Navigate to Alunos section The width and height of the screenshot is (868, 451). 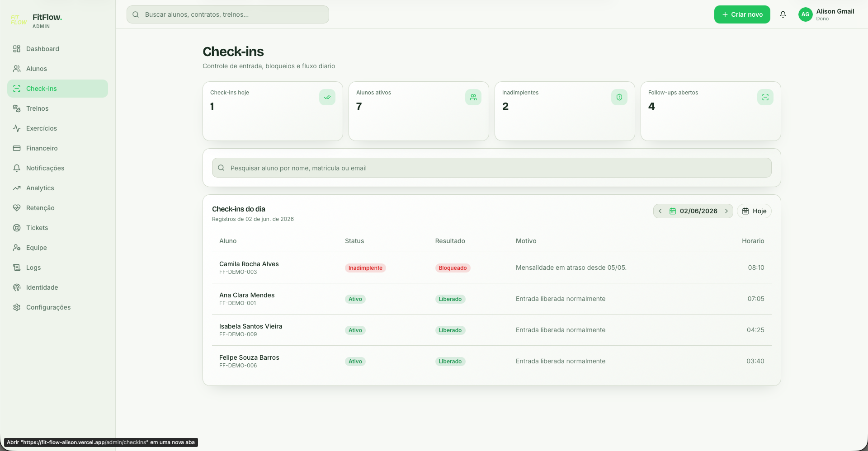pyautogui.click(x=57, y=69)
